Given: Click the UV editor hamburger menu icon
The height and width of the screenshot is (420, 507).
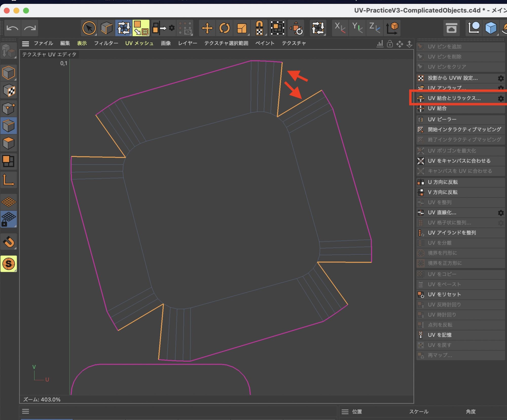Looking at the screenshot, I should tap(25, 44).
